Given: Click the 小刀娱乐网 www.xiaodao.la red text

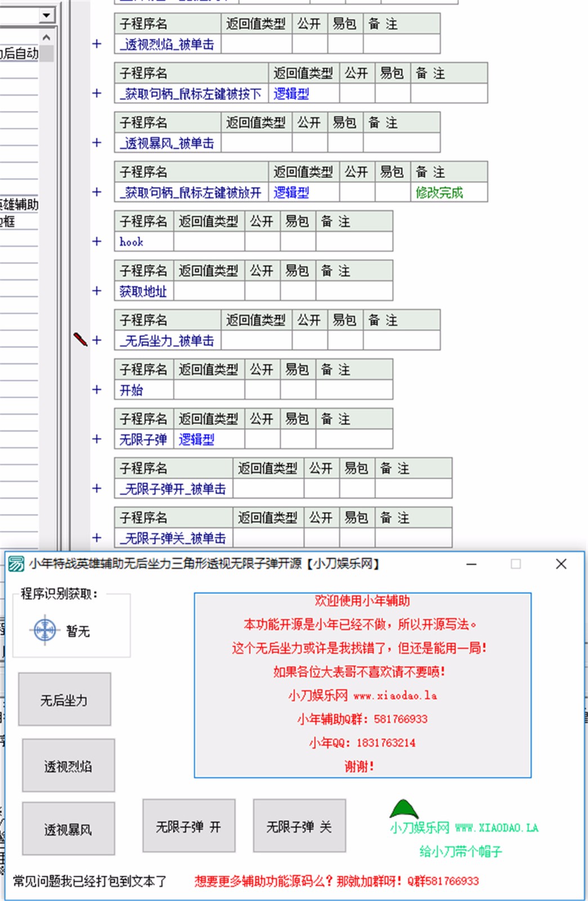Looking at the screenshot, I should (362, 695).
